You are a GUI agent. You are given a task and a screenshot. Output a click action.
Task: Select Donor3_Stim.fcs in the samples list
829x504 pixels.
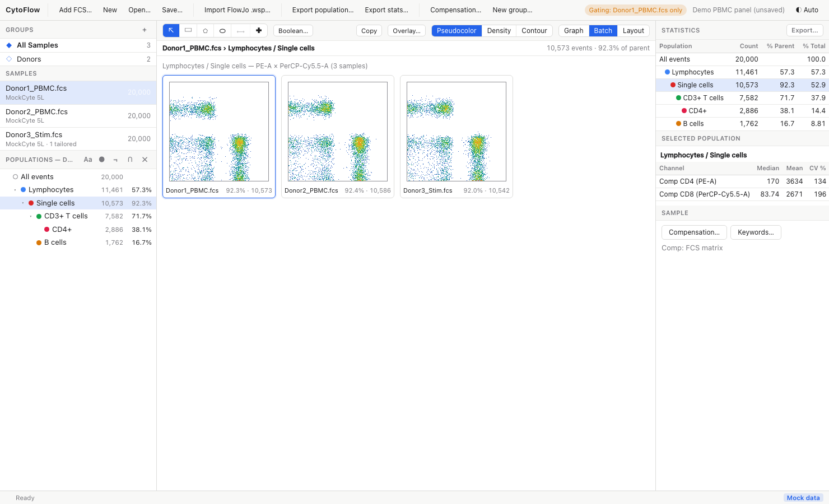point(78,139)
